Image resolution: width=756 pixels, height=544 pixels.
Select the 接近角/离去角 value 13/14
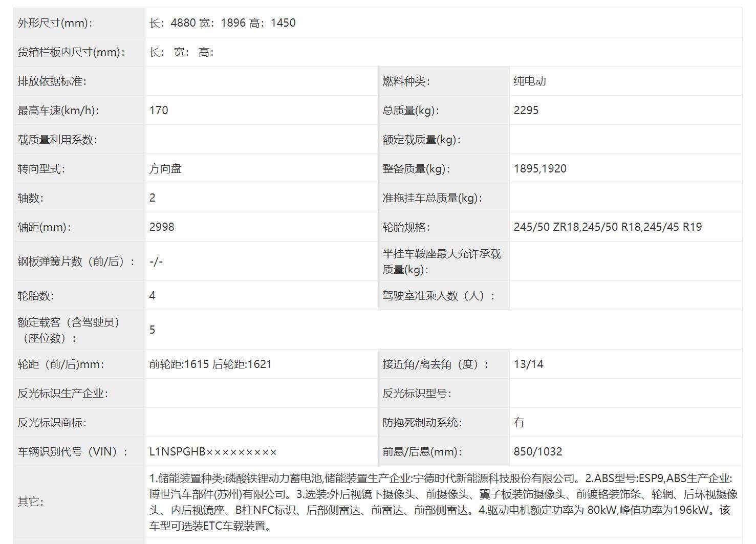pyautogui.click(x=529, y=364)
